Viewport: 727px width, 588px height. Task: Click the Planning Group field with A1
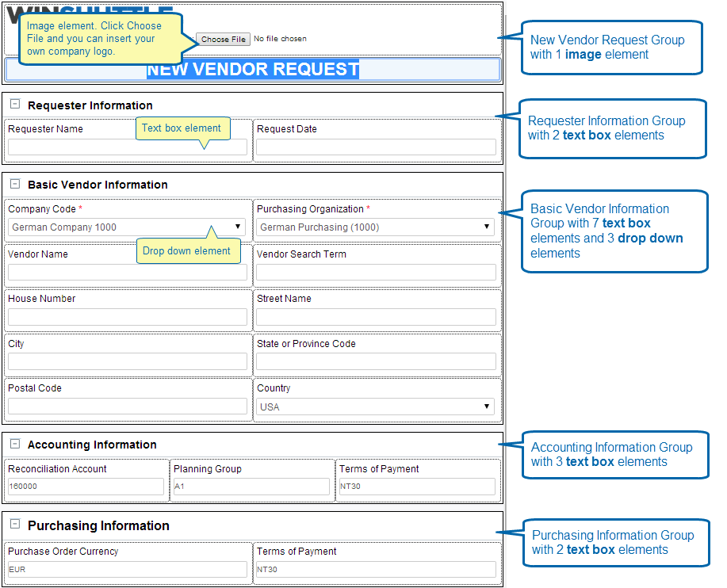pos(251,487)
